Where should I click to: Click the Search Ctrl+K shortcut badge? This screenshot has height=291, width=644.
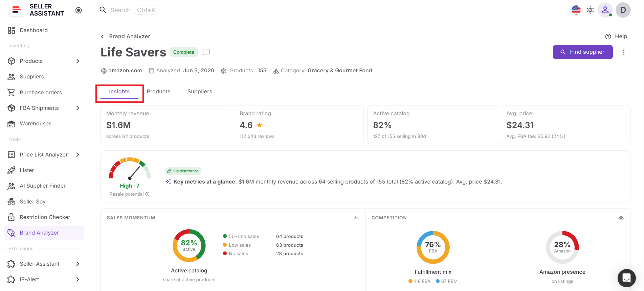(x=146, y=10)
